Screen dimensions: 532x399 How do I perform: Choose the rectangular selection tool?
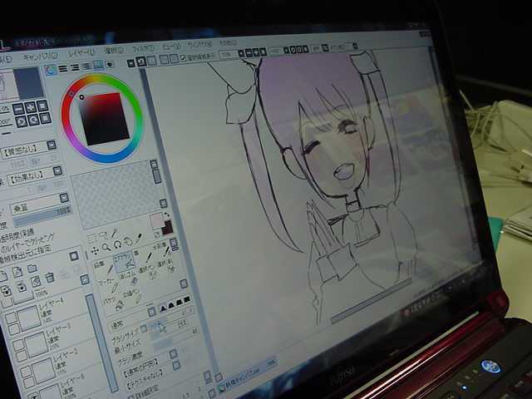[91, 238]
